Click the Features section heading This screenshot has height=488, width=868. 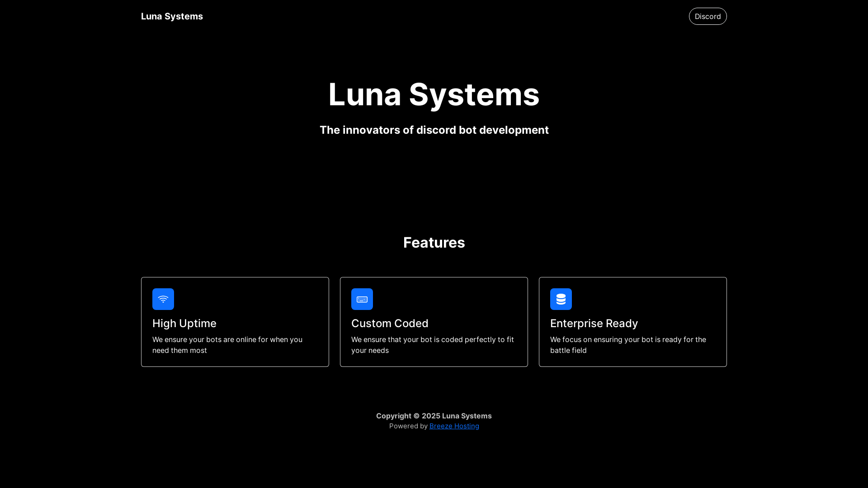[x=434, y=243]
